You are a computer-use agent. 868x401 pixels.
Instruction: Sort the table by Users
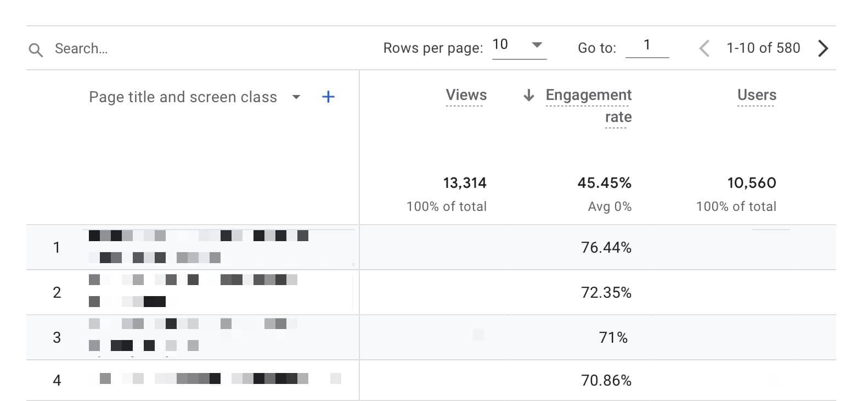(x=756, y=94)
